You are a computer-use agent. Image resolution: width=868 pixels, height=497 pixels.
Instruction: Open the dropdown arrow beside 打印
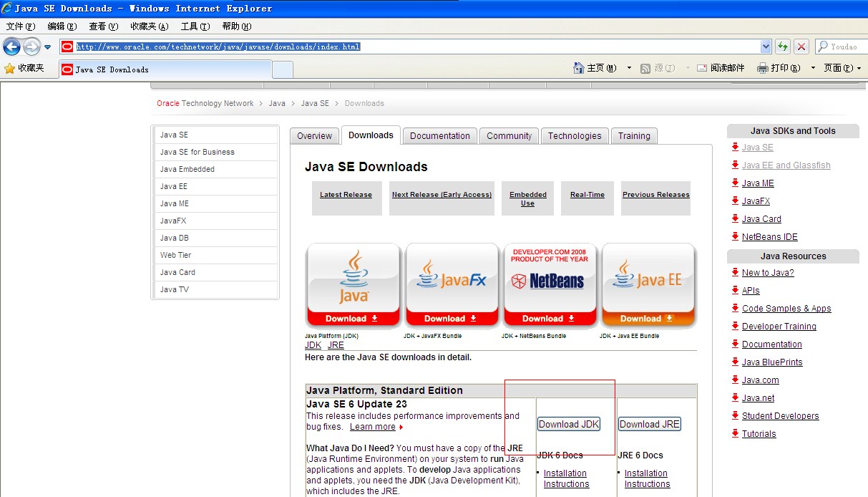tap(813, 68)
